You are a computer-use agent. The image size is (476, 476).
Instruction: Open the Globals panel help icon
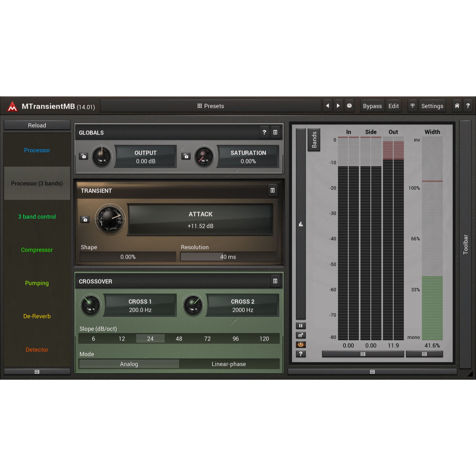(x=264, y=132)
